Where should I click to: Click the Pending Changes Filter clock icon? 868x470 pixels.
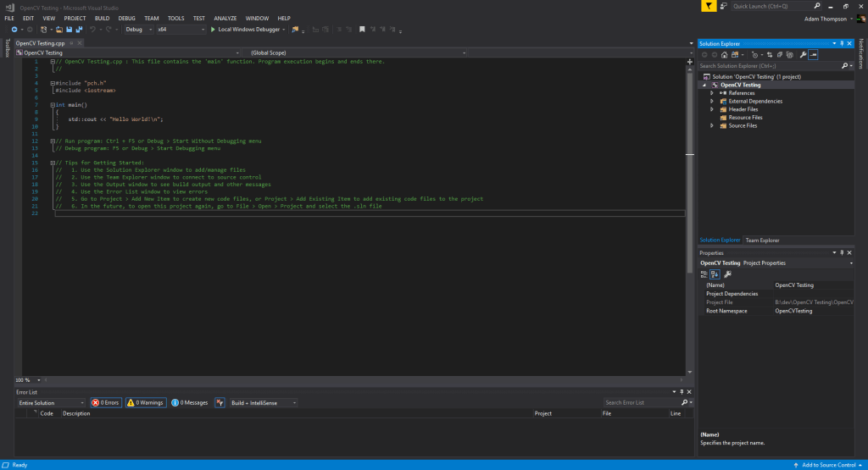[754, 55]
